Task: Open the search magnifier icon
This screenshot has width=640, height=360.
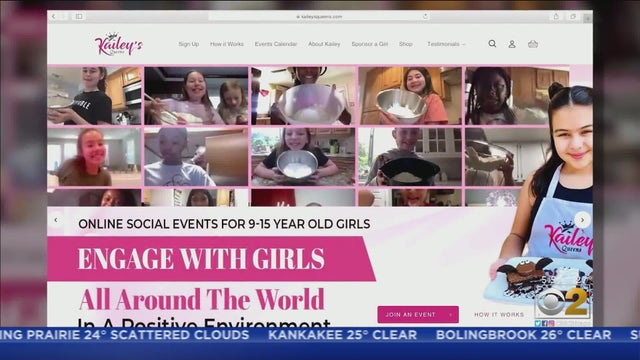Action: (492, 44)
